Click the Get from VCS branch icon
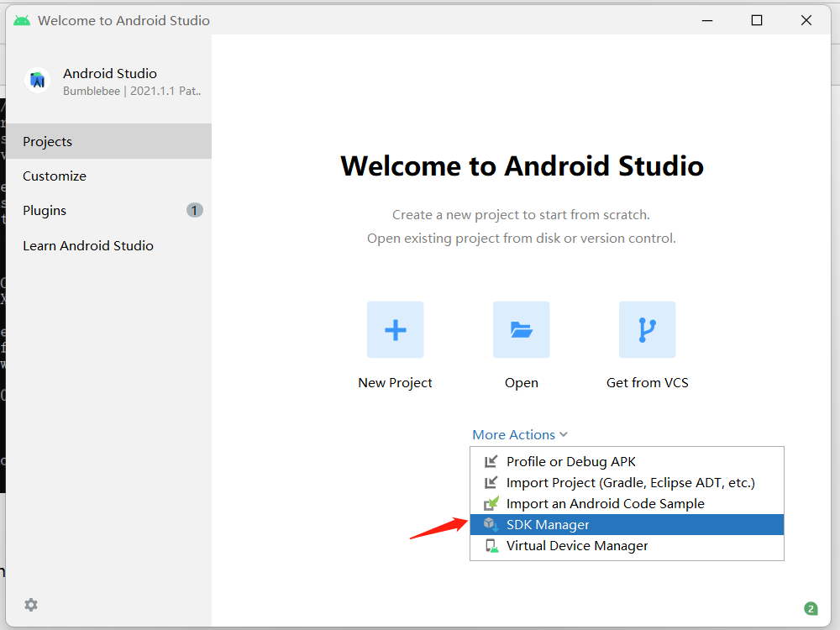Image resolution: width=840 pixels, height=630 pixels. pyautogui.click(x=647, y=329)
